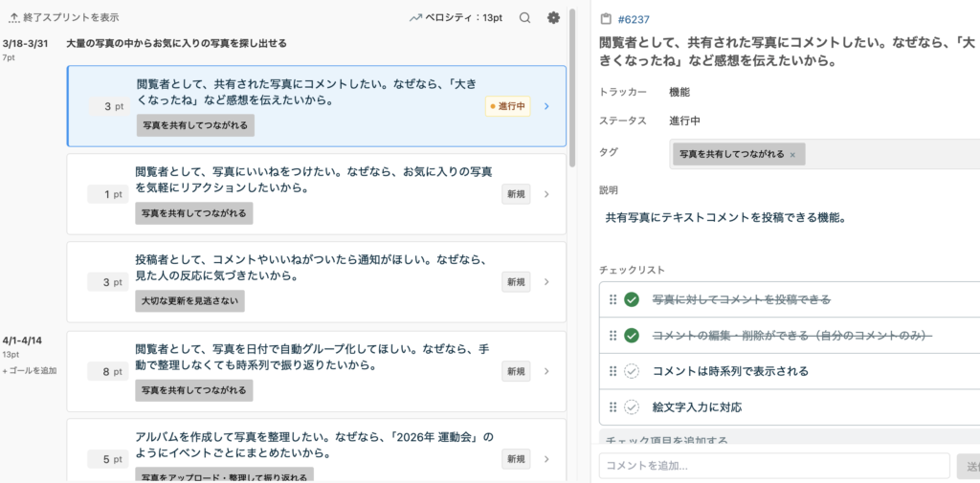The width and height of the screenshot is (980, 483).
Task: Remove the 写真を共有してつながれる tag with x
Action: [792, 154]
